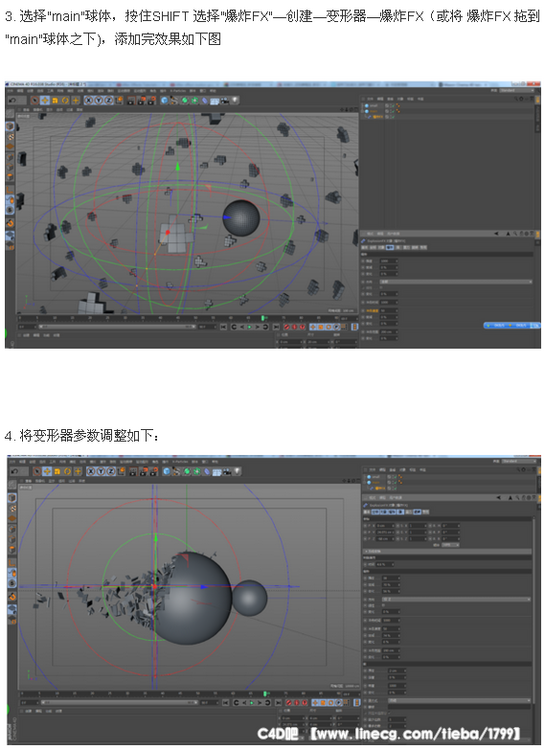This screenshot has width=545, height=750.
Task: Click the camera icon in step 4 screenshot
Action: [227, 472]
